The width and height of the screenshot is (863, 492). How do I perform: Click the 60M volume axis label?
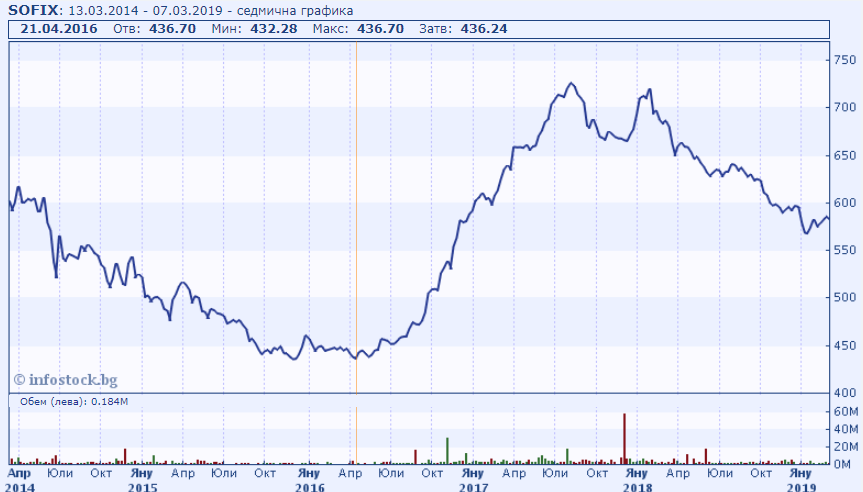click(846, 412)
